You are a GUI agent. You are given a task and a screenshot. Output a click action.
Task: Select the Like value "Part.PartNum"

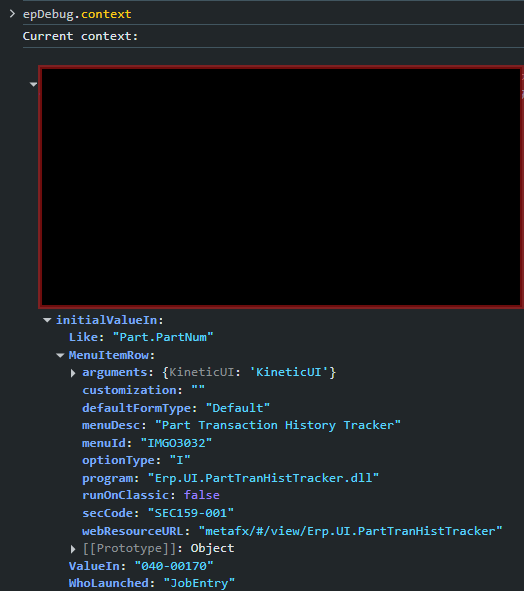click(x=163, y=337)
